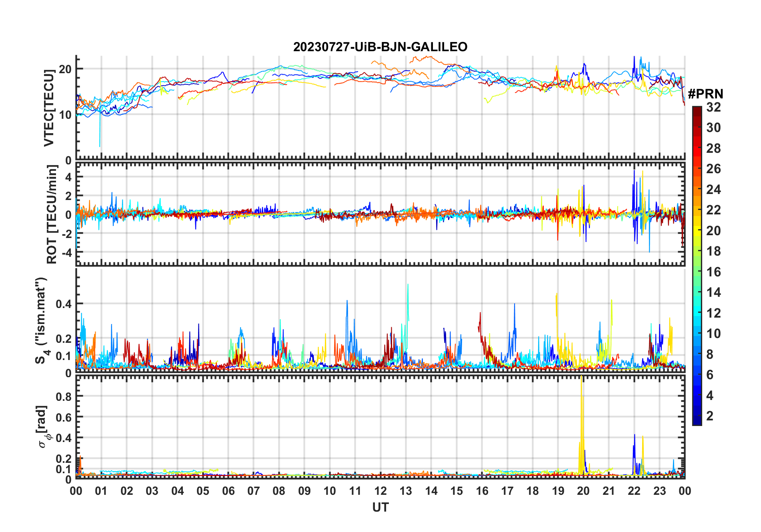Select the "16" PRN colorbar label
This screenshot has height=532, width=761.
click(x=713, y=272)
